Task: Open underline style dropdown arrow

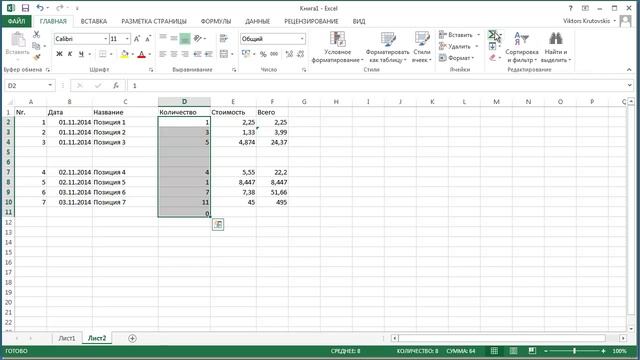Action: click(x=90, y=54)
